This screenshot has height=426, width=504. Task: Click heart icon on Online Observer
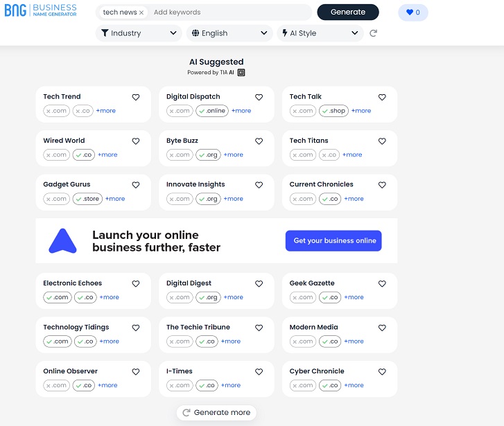tap(136, 372)
